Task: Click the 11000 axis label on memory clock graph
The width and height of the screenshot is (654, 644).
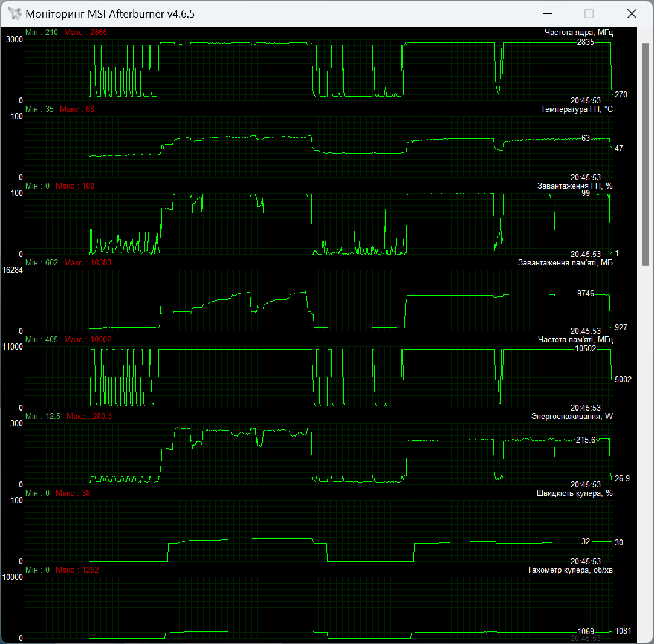Action: (x=13, y=347)
